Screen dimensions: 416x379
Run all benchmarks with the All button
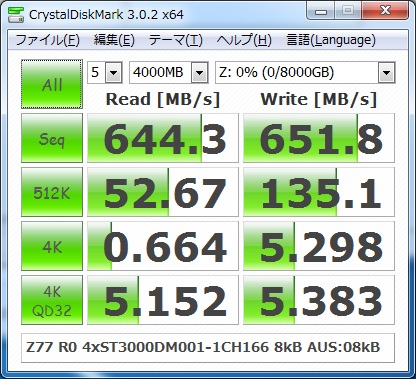(52, 84)
